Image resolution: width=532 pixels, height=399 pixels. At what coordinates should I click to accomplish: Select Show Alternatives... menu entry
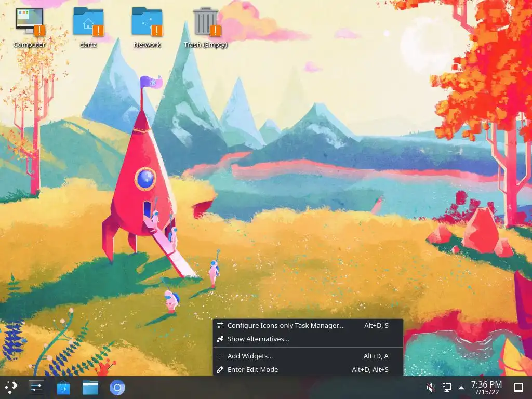[308, 339]
